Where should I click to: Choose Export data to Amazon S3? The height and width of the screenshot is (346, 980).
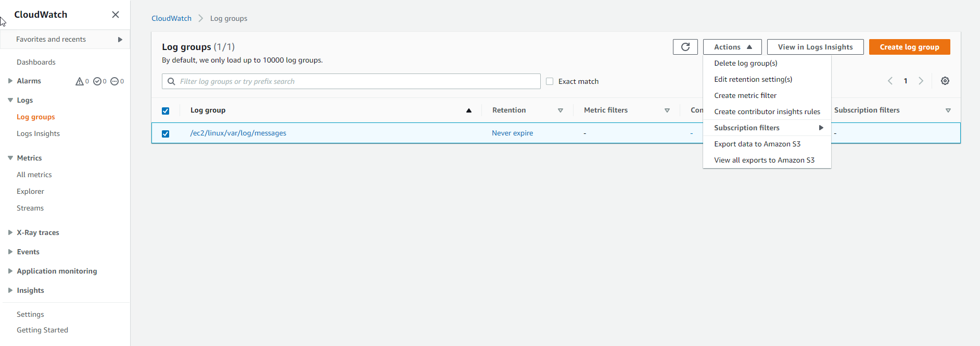click(x=757, y=144)
